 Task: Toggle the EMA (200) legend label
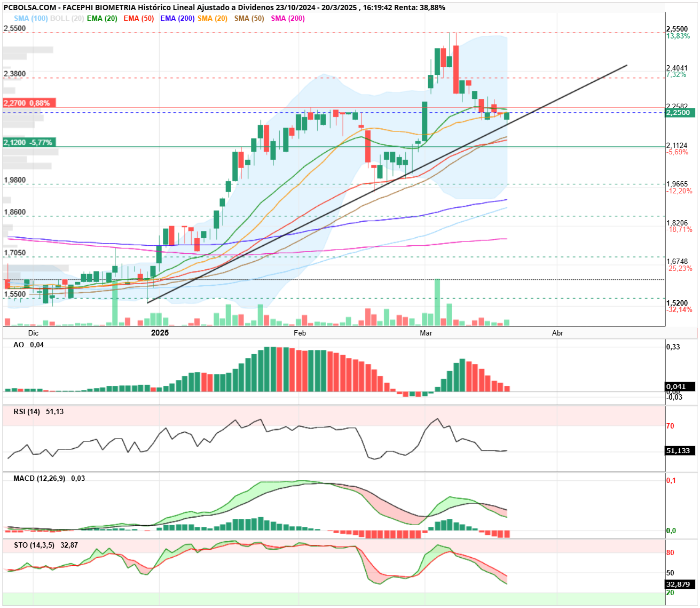177,18
